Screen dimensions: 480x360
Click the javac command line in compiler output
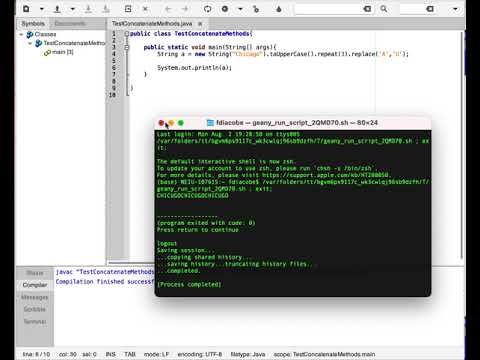coord(105,272)
